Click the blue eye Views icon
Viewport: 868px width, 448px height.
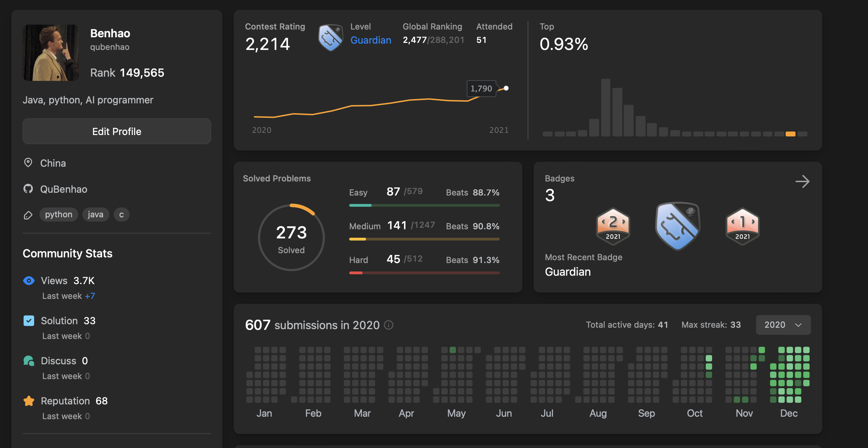click(x=29, y=281)
